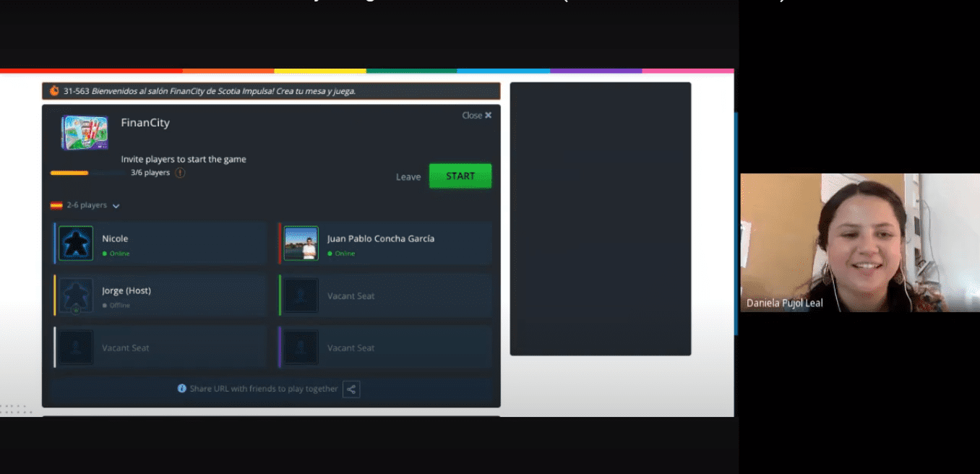Screen dimensions: 980x474
Task: Click the Nicole player name
Action: click(115, 238)
